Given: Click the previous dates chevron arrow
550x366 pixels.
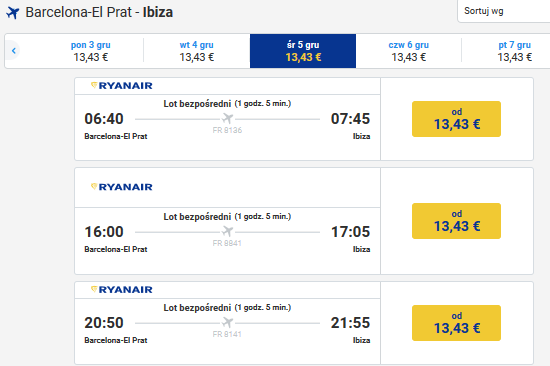Looking at the screenshot, I should 13,51.
